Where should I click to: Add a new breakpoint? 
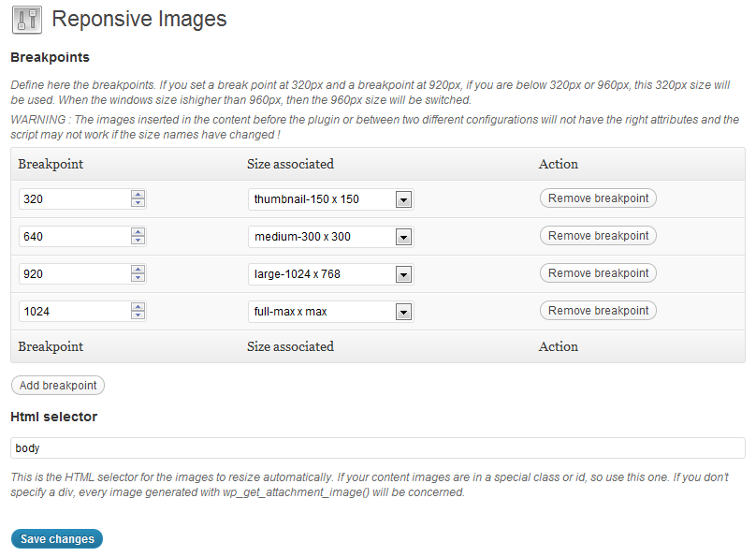[58, 386]
